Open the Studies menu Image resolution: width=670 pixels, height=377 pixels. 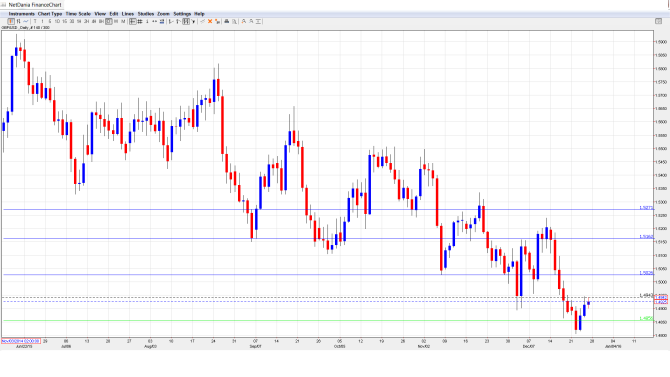146,14
